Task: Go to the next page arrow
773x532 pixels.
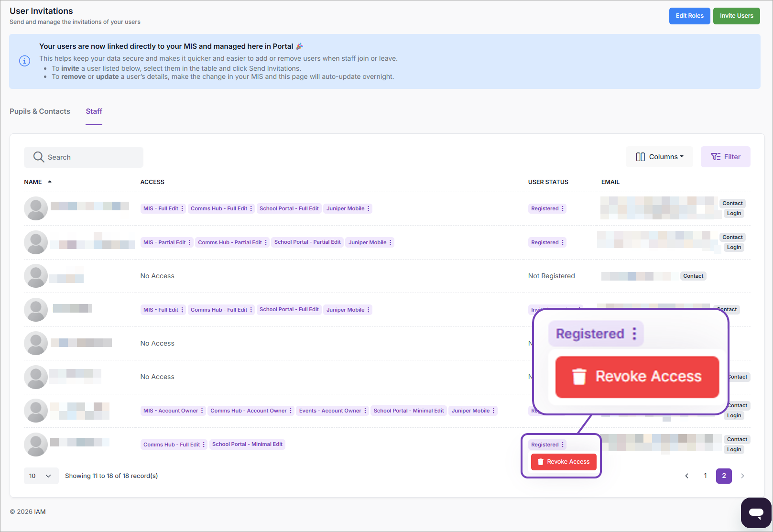Action: click(x=742, y=476)
